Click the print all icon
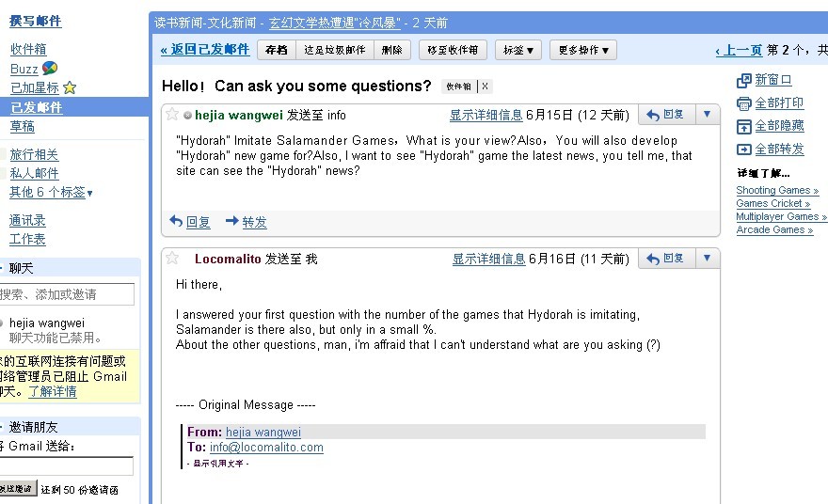Viewport: 828px width, 504px height. [x=744, y=103]
